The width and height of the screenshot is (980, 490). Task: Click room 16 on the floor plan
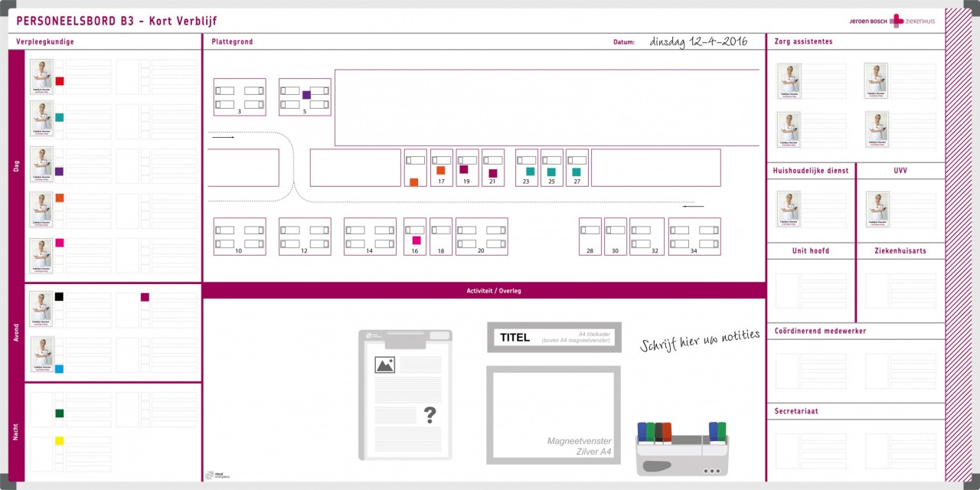[414, 237]
